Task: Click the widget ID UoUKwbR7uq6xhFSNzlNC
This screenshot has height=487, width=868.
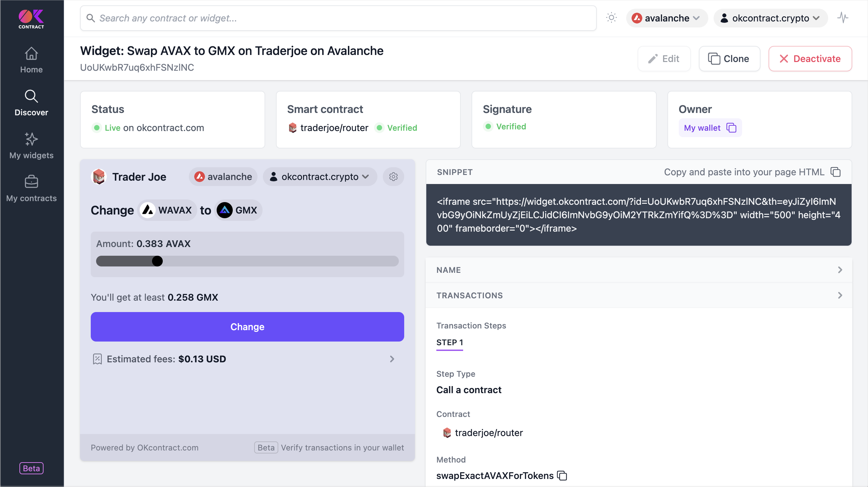Action: pyautogui.click(x=137, y=67)
